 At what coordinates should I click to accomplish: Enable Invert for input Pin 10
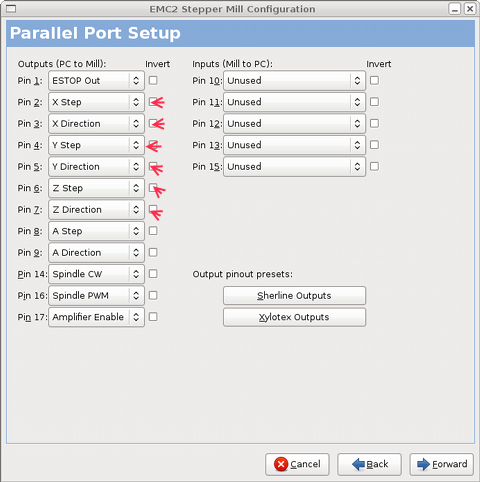[x=374, y=80]
